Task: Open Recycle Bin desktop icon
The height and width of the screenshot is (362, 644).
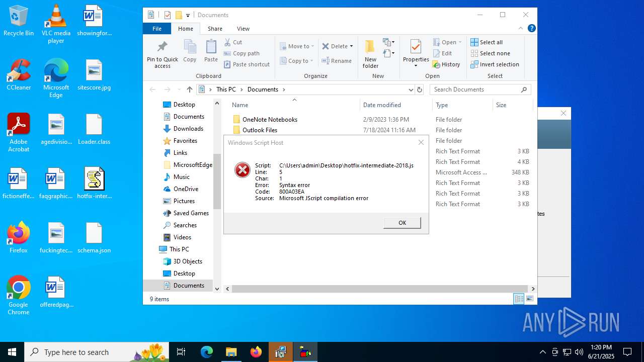Action: (19, 21)
